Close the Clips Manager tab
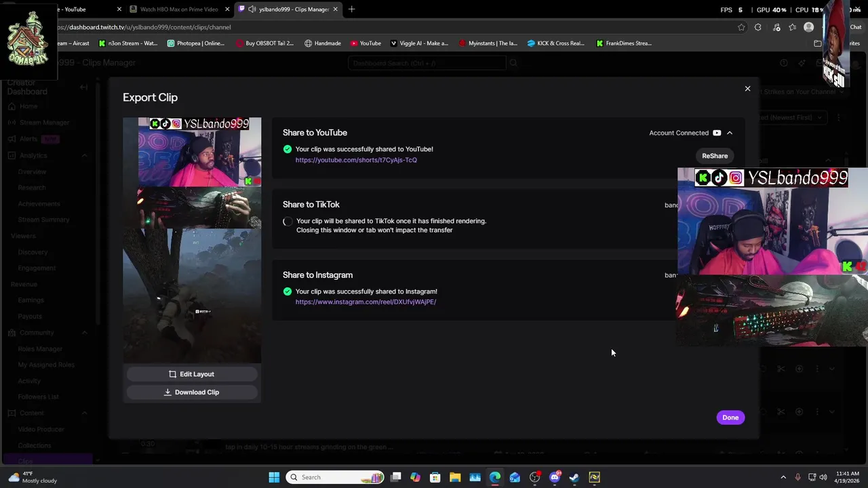Screen dimensions: 868x488 [x=335, y=9]
